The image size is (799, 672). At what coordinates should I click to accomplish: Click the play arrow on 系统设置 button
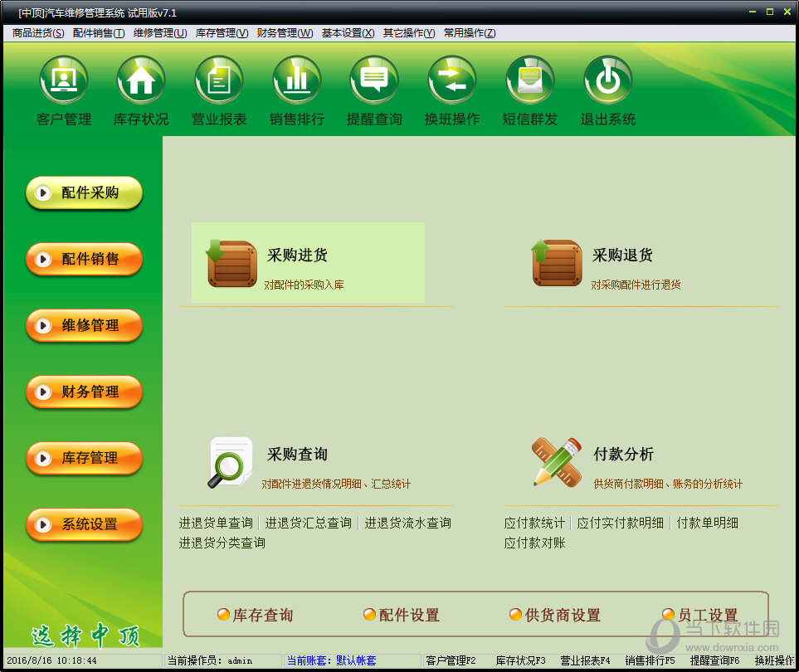(x=43, y=523)
